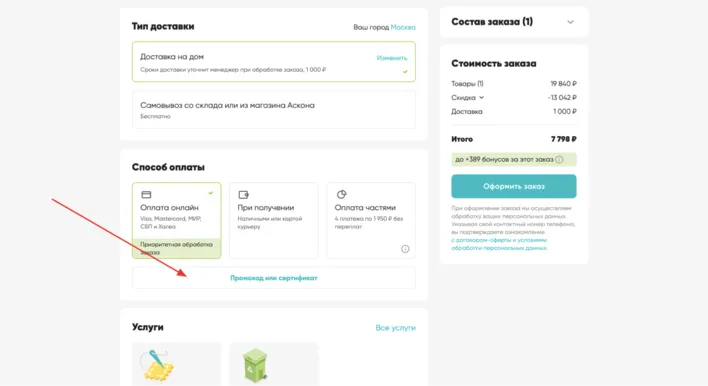The width and height of the screenshot is (708, 386).
Task: Change city via Москва link
Action: tap(403, 27)
